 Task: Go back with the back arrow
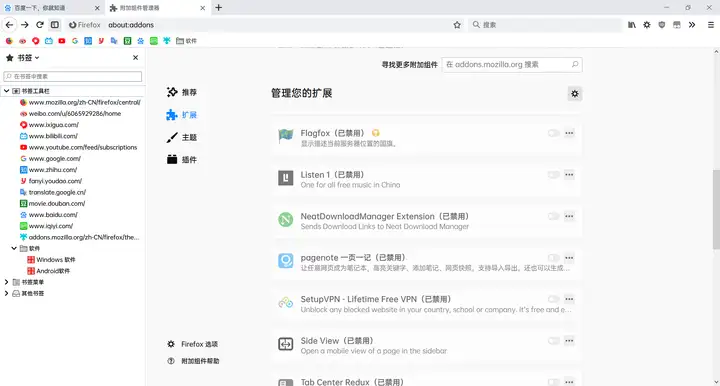9,25
